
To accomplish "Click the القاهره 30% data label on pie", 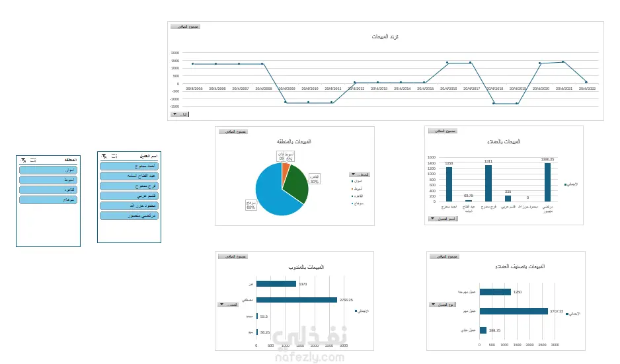I will tap(315, 179).
